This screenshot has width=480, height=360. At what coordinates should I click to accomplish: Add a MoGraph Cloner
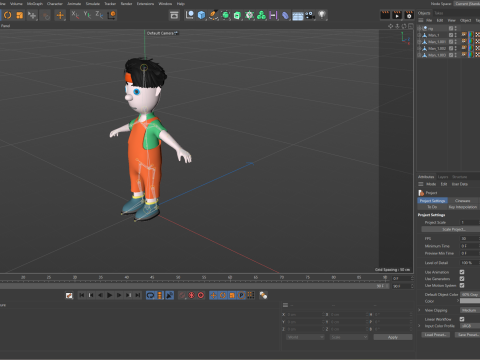pos(261,15)
